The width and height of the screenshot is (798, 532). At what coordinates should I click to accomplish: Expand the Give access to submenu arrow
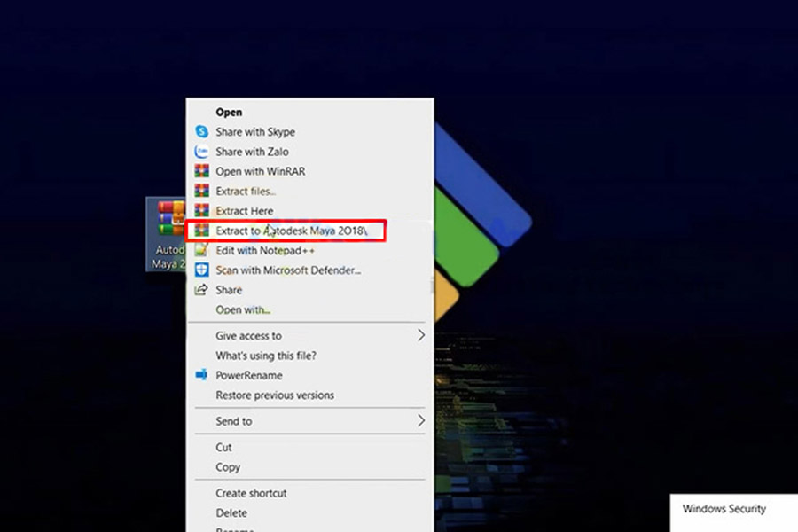point(421,335)
